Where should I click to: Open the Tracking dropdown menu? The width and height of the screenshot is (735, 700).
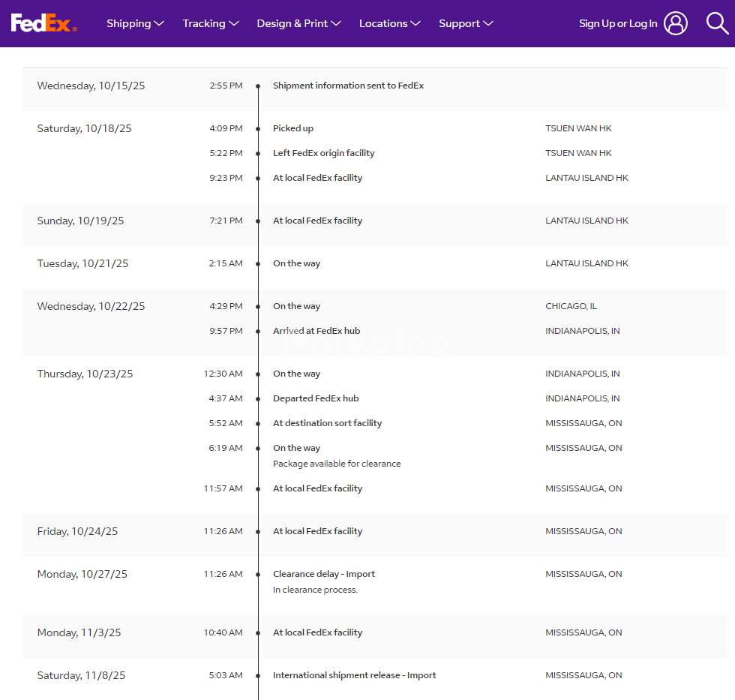211,23
